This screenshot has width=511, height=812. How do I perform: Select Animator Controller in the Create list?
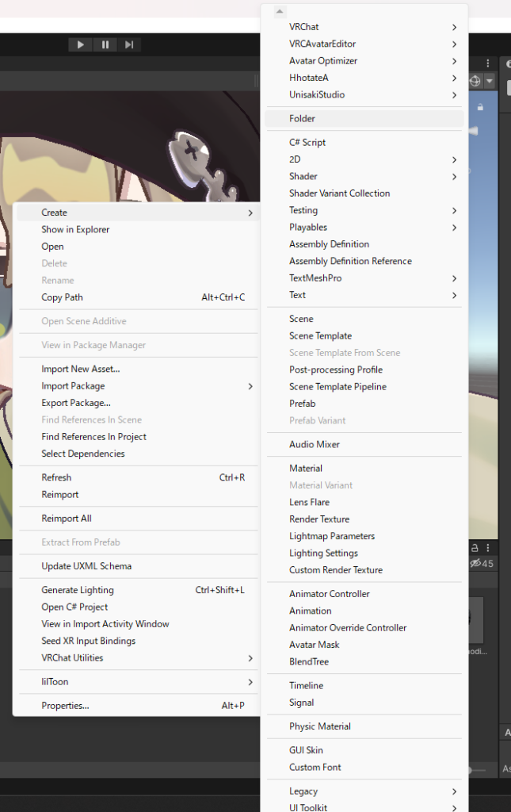tap(330, 594)
